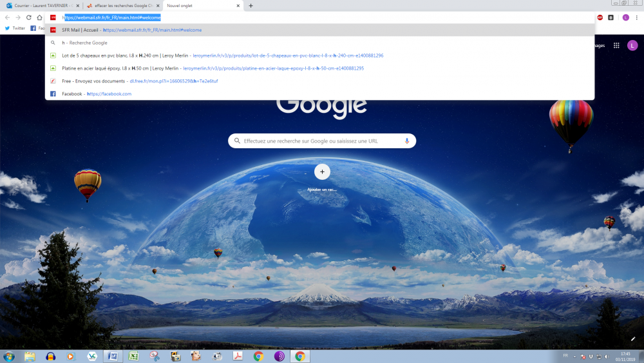Go to the Home page icon
644x363 pixels.
pyautogui.click(x=39, y=17)
